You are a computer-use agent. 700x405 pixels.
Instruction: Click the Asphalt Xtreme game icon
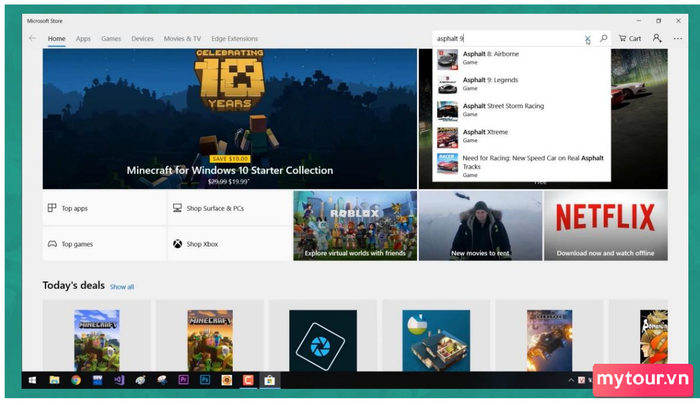(x=447, y=137)
